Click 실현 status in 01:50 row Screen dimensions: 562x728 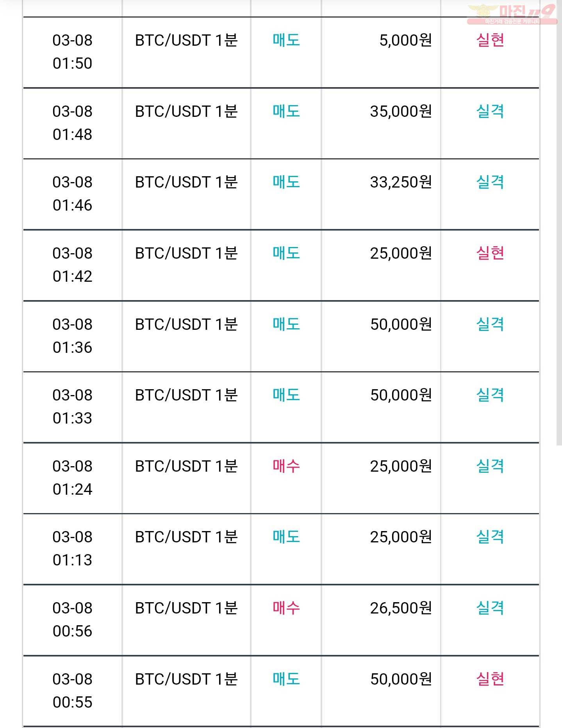coord(490,40)
